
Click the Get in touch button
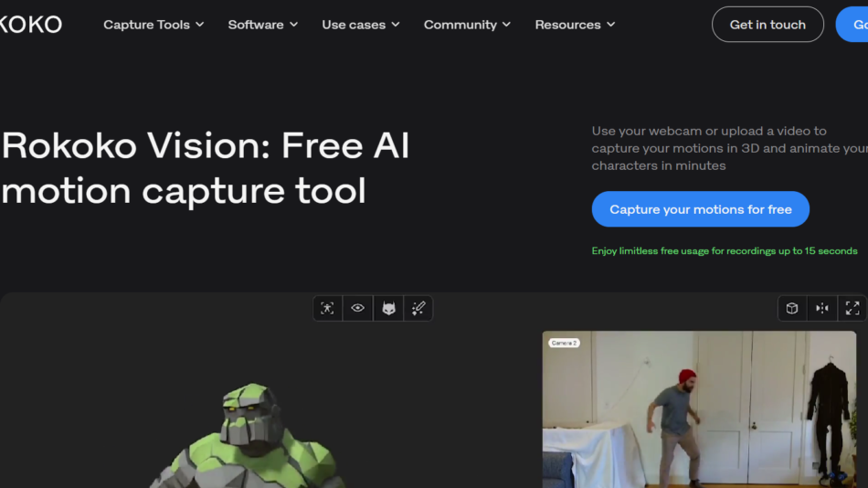click(767, 25)
